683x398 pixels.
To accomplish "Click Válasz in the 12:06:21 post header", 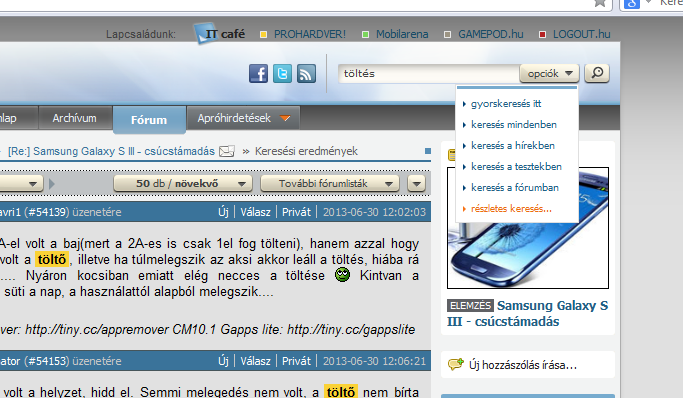I will coord(255,361).
